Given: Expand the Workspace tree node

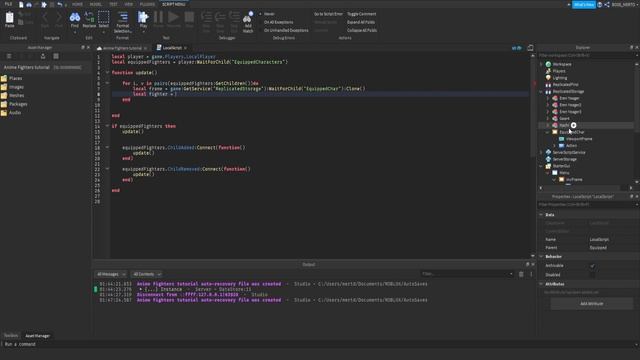Looking at the screenshot, I should [x=541, y=64].
